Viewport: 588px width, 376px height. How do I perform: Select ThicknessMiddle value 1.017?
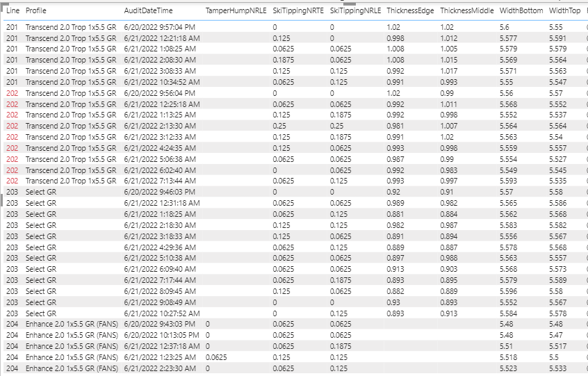tap(449, 71)
